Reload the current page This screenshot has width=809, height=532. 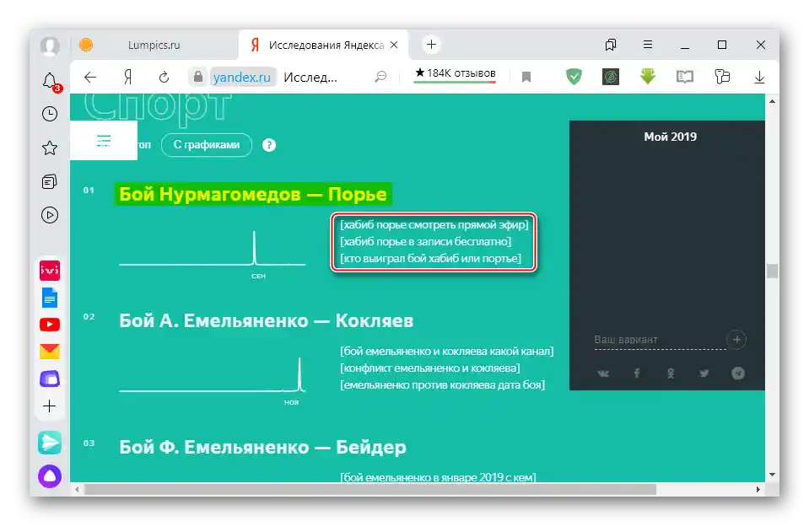[164, 78]
